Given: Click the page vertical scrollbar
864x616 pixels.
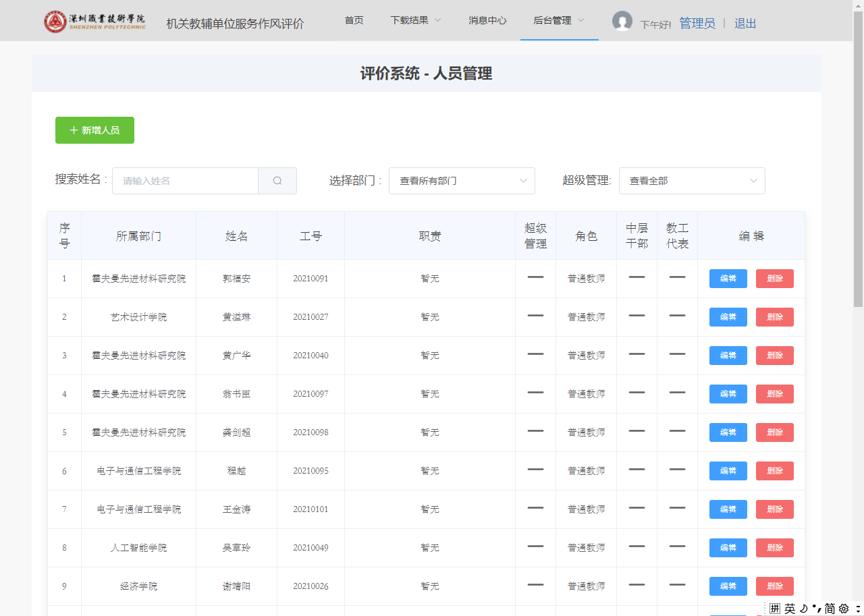Looking at the screenshot, I should tap(859, 159).
